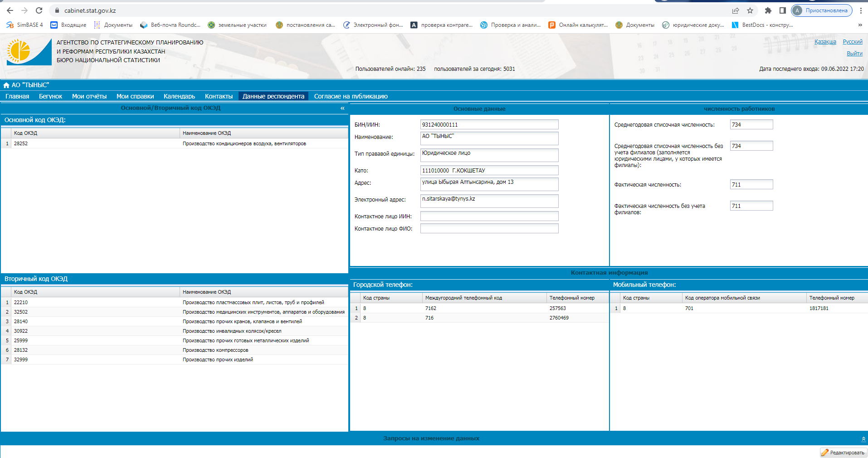The width and height of the screenshot is (868, 458).
Task: Open the 'Мои справки' menu item
Action: pos(135,96)
